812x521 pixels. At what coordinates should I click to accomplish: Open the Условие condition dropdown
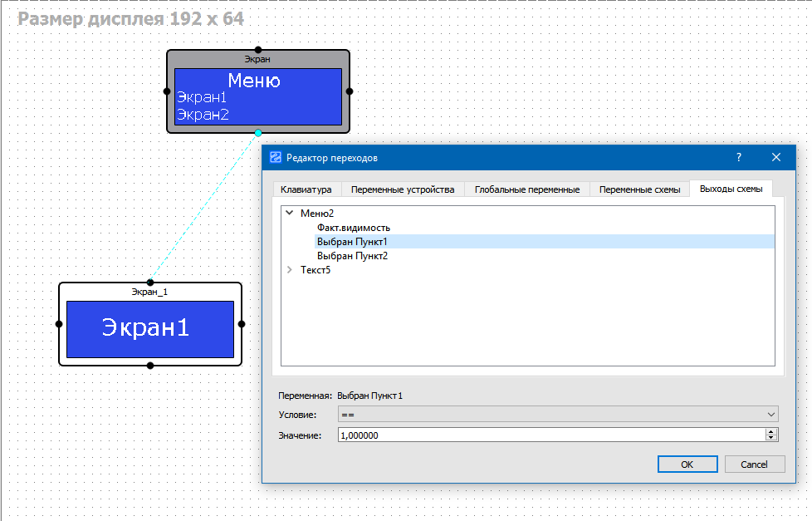tap(557, 414)
